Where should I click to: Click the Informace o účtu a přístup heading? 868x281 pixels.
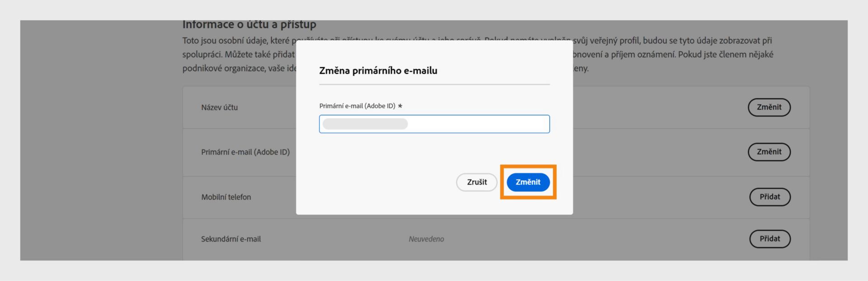[x=249, y=24]
